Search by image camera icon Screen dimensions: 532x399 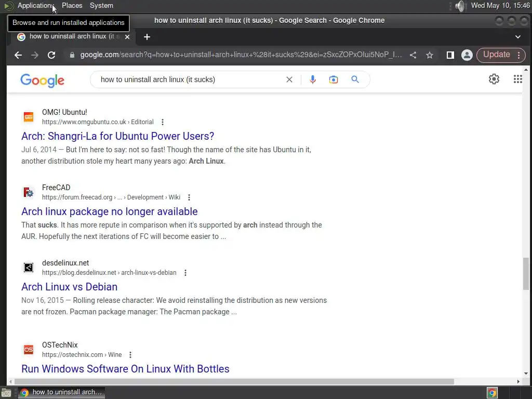pos(334,79)
